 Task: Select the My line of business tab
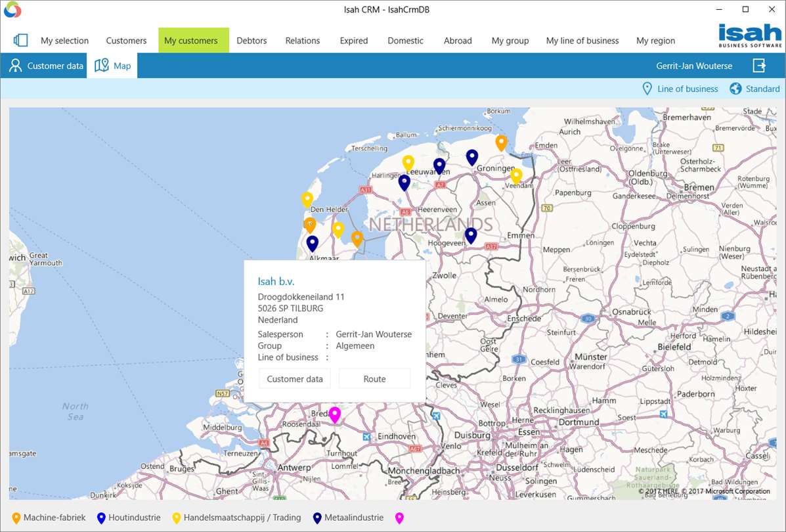point(582,41)
